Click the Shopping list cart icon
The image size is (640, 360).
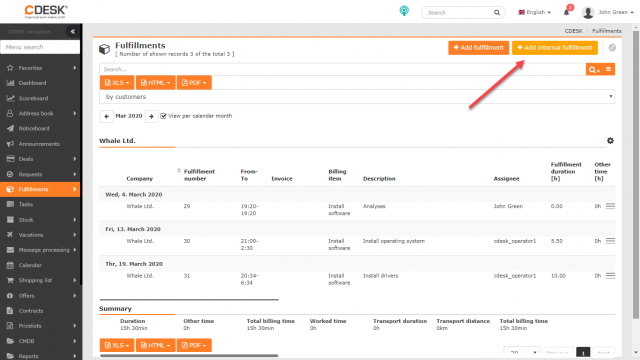pyautogui.click(x=10, y=280)
